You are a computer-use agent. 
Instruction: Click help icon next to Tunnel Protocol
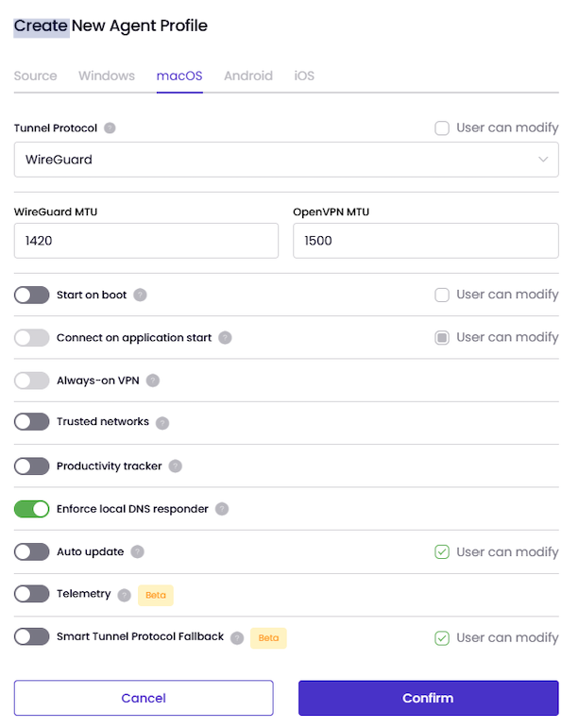pos(110,128)
